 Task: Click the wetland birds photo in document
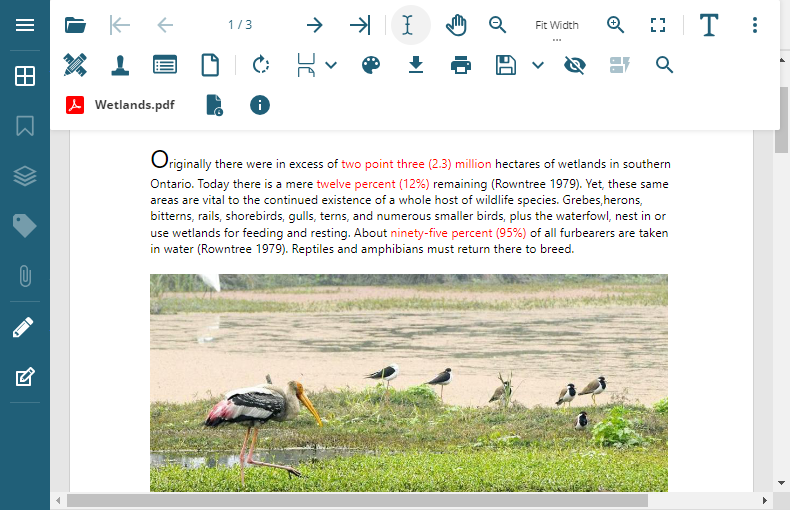click(409, 383)
